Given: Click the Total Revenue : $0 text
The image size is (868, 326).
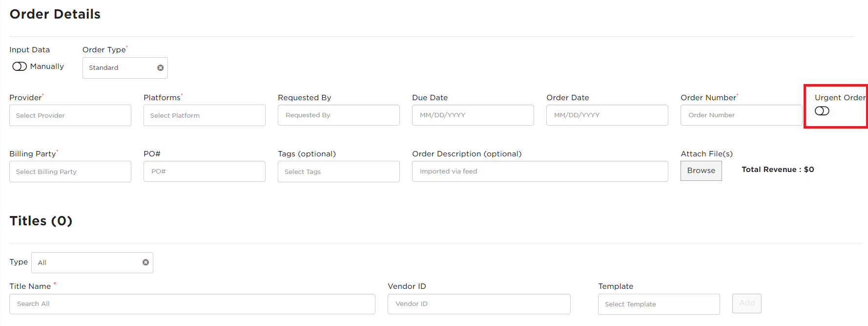Looking at the screenshot, I should (x=778, y=170).
